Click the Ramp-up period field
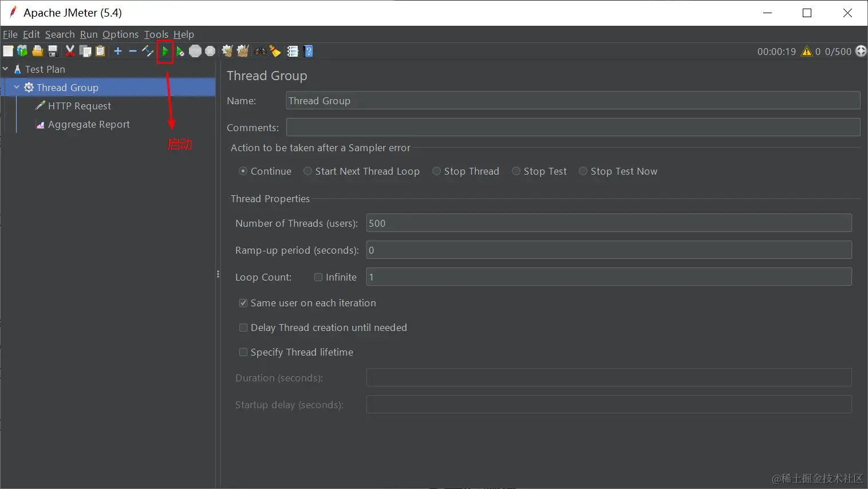Screen dimensions: 868x489 click(609, 250)
